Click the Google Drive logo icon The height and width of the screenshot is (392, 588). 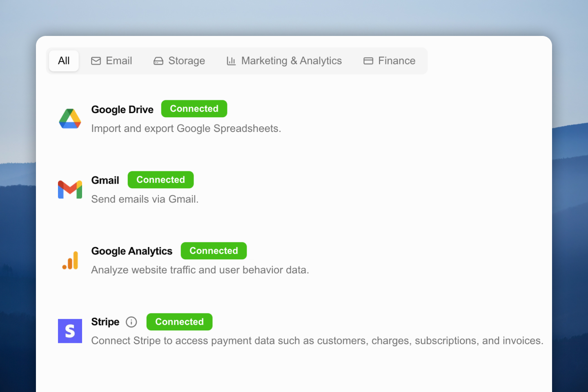[x=70, y=119]
